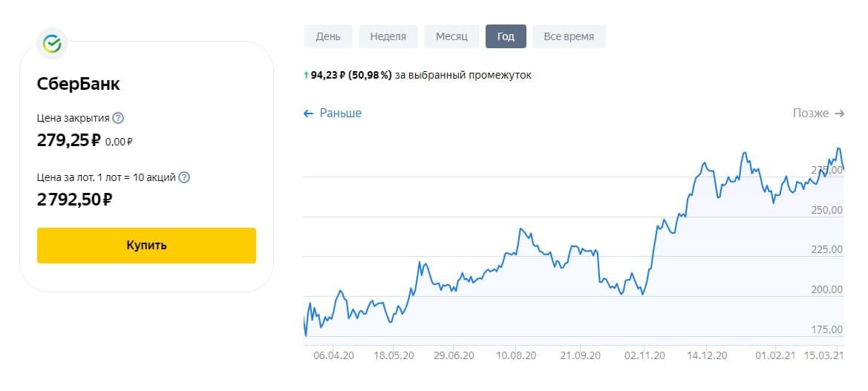Click the 250,00 price axis label
Screen dimensions: 868x391
[826, 210]
